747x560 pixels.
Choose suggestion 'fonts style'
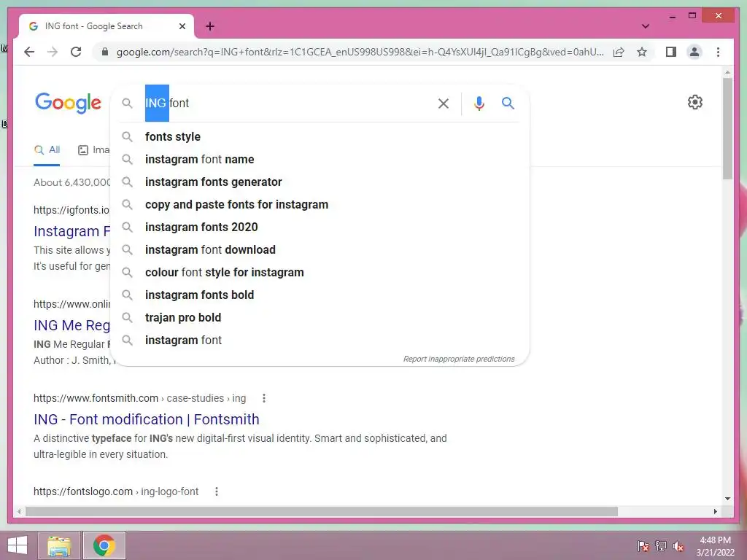(320, 136)
